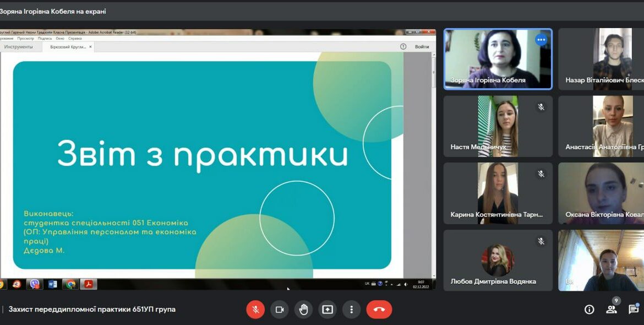The height and width of the screenshot is (325, 644).
Task: Open the three-dot more options menu in call controls
Action: point(351,310)
